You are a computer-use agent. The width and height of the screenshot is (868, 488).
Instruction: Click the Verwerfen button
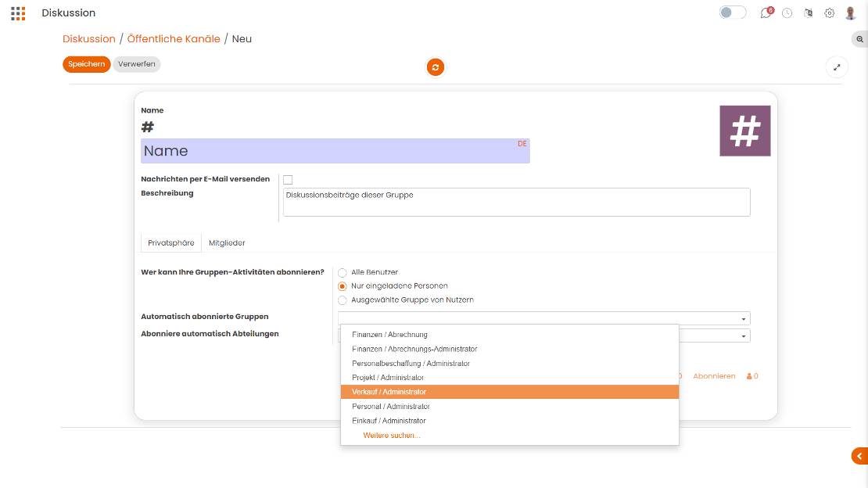tap(137, 64)
